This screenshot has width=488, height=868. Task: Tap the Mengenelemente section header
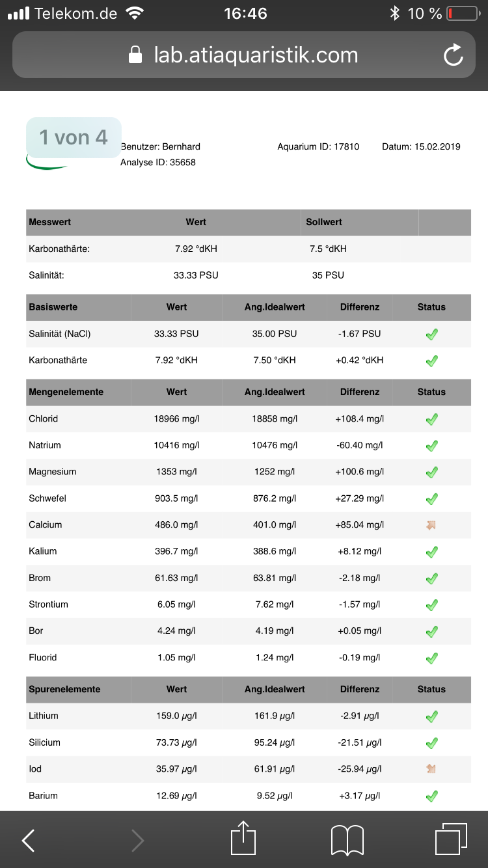(66, 392)
